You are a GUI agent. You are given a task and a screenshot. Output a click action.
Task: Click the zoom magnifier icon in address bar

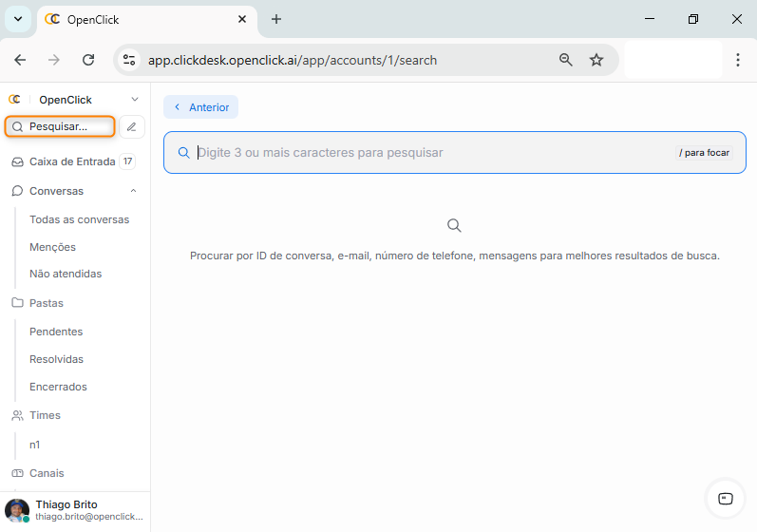566,60
